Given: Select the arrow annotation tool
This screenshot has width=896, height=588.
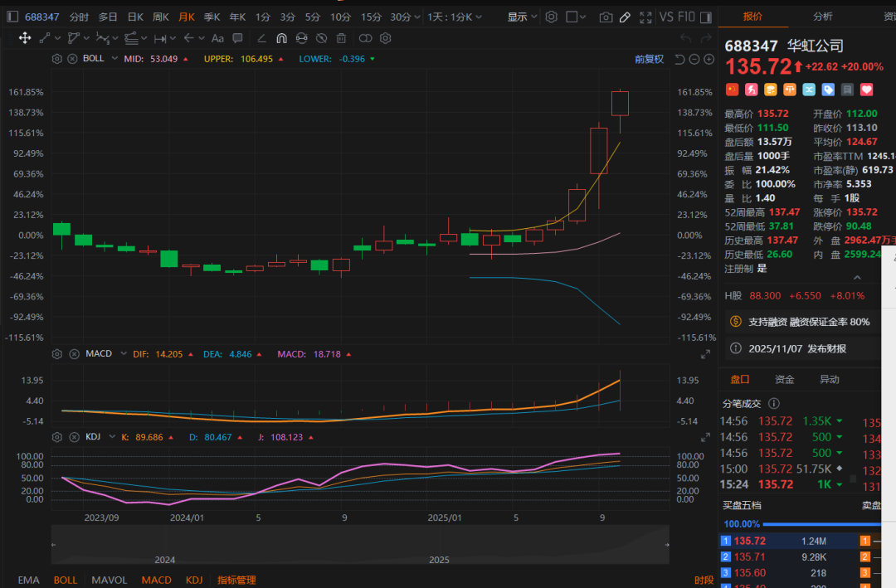Looking at the screenshot, I should pyautogui.click(x=188, y=38).
